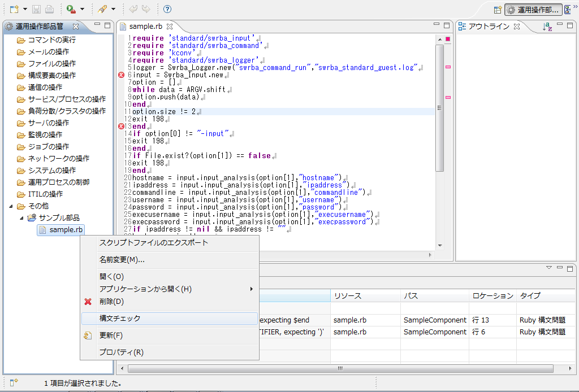The height and width of the screenshot is (392, 579).
Task: Click the Undo arrow toolbar icon
Action: (133, 9)
